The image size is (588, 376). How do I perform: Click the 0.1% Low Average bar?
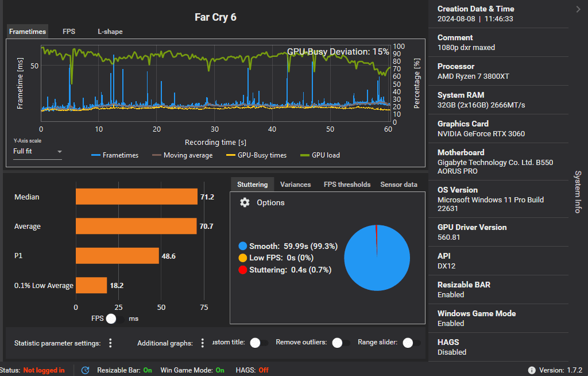click(x=91, y=285)
